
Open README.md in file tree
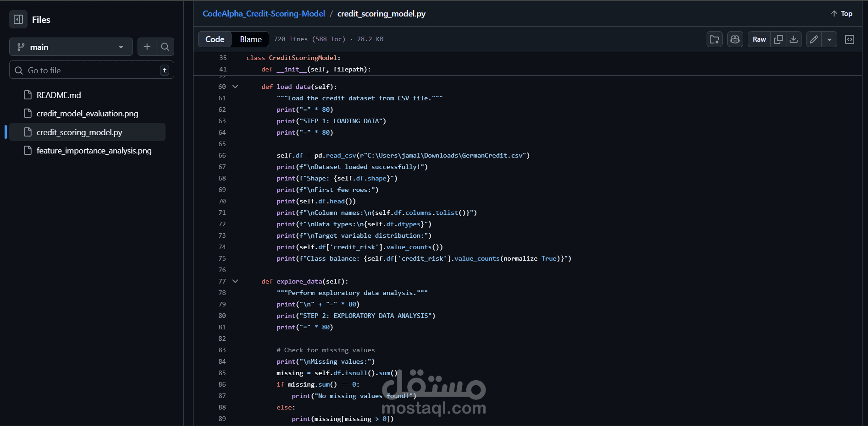pos(59,95)
